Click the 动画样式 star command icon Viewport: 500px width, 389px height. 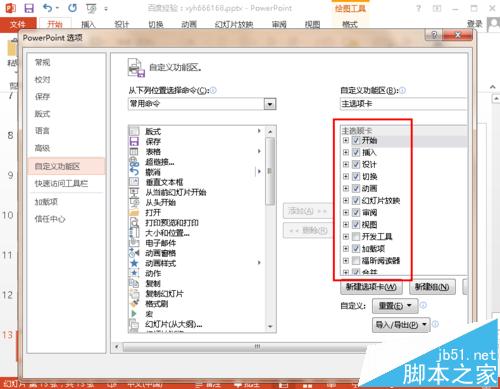click(x=134, y=263)
